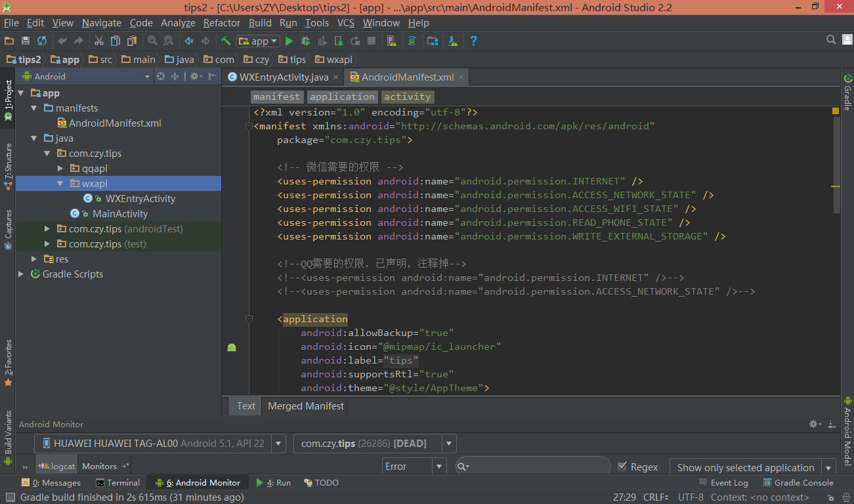854x504 pixels.
Task: Click the Sync Project with Gradle icon
Action: point(412,41)
